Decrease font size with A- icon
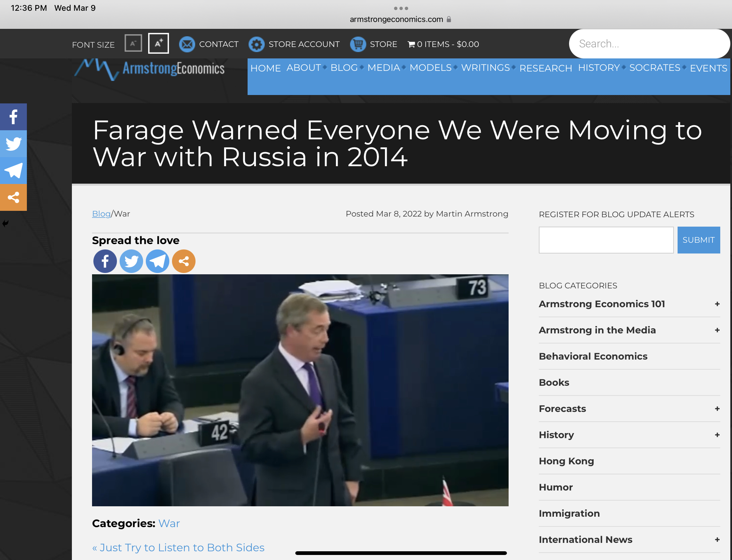 (133, 43)
